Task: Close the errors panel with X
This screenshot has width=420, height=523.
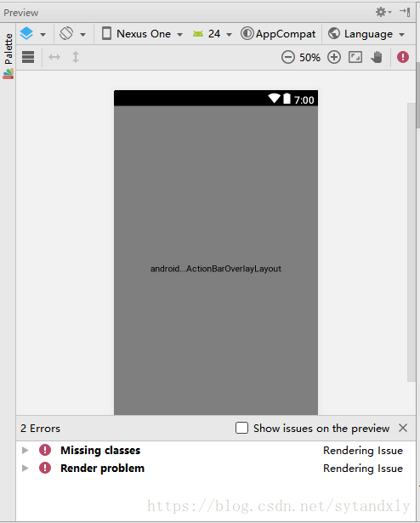Action: point(403,428)
